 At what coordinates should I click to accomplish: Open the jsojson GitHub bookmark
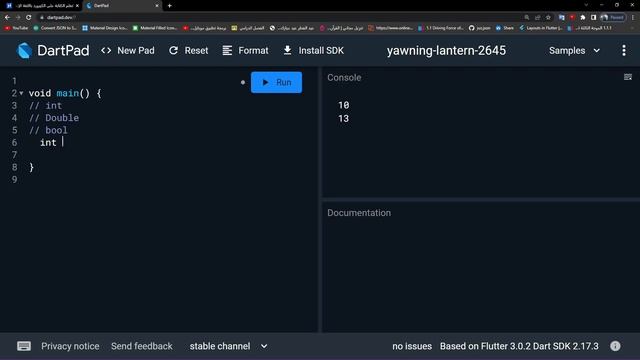click(480, 28)
